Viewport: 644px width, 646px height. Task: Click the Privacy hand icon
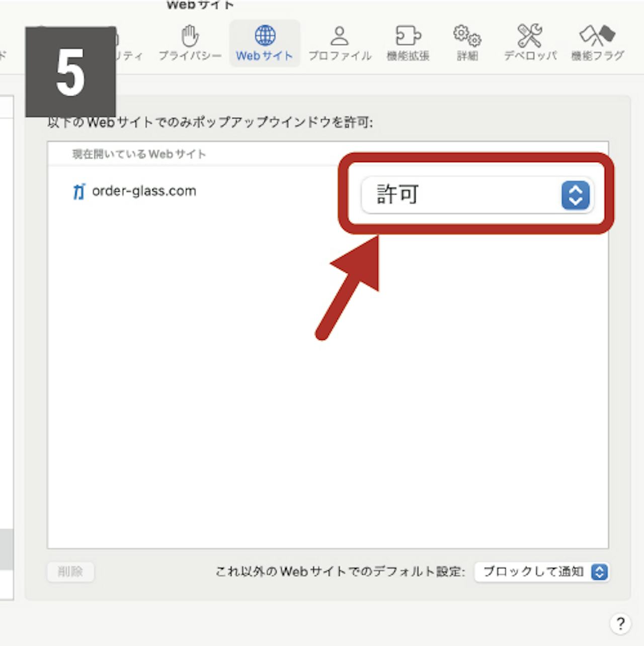click(190, 35)
